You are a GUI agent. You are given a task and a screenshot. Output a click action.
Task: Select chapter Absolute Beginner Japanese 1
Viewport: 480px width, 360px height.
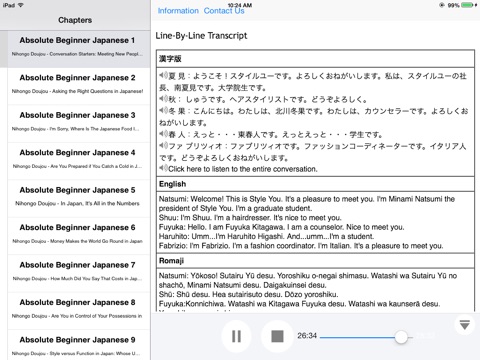click(75, 49)
